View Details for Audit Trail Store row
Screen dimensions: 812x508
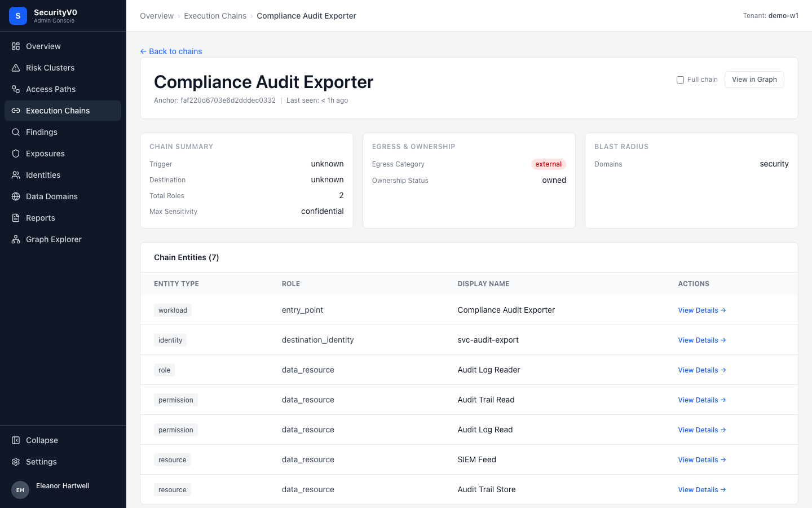[702, 490]
